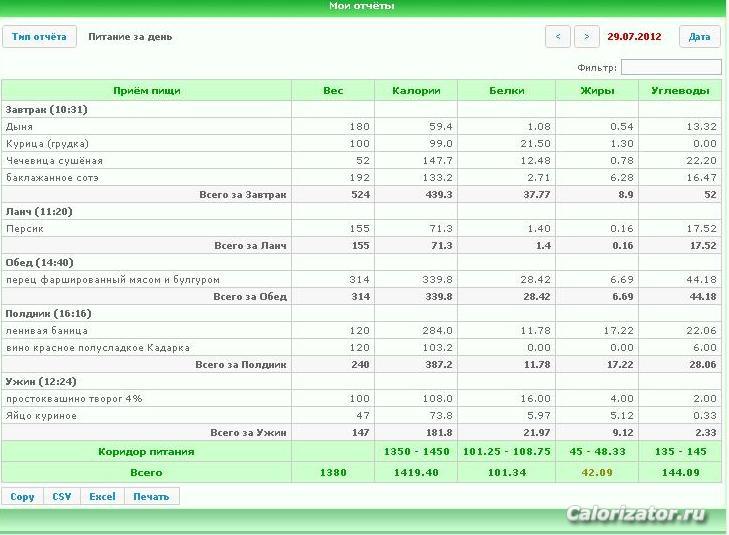Click into the Фильтр input field
Screen dimensions: 729x535
tap(671, 67)
